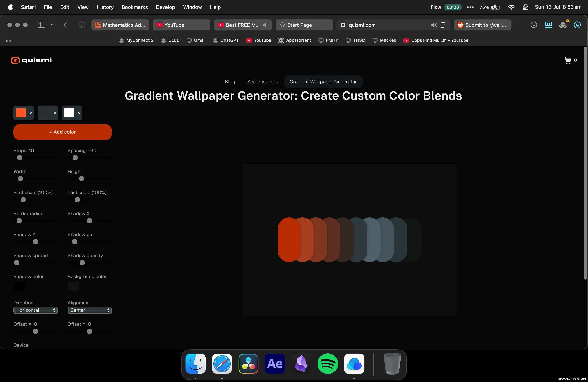Image resolution: width=588 pixels, height=382 pixels.
Task: Open the Direction dropdown set to Horizontal
Action: point(35,310)
